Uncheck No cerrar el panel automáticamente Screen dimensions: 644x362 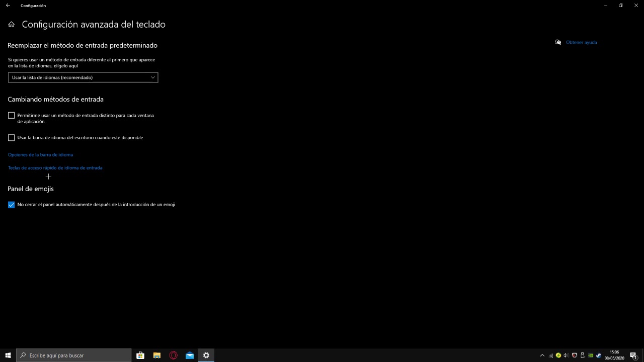tap(11, 205)
